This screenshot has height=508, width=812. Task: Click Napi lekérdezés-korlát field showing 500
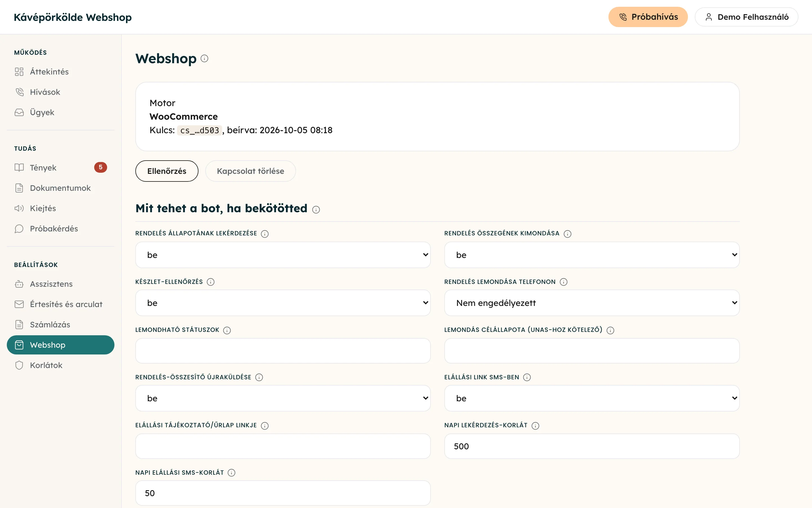[x=592, y=446]
